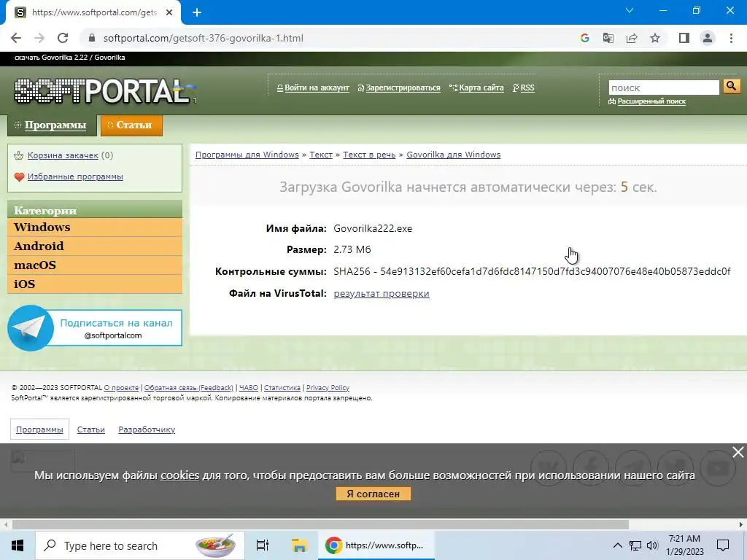Open the network tray icon

point(635,545)
